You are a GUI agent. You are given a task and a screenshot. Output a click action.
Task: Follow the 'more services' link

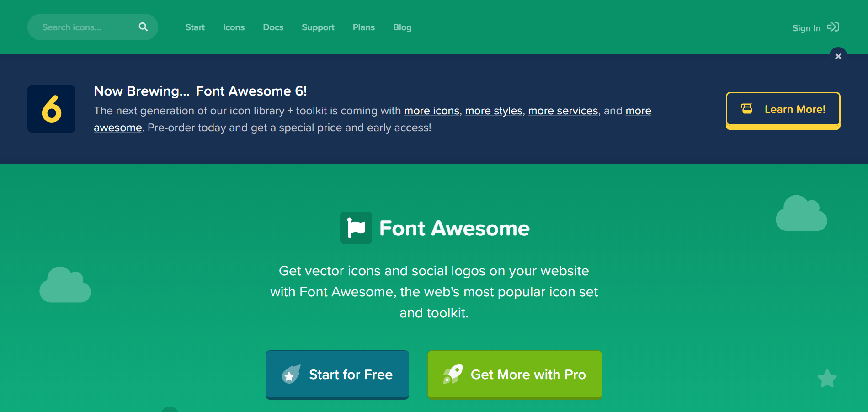[563, 111]
